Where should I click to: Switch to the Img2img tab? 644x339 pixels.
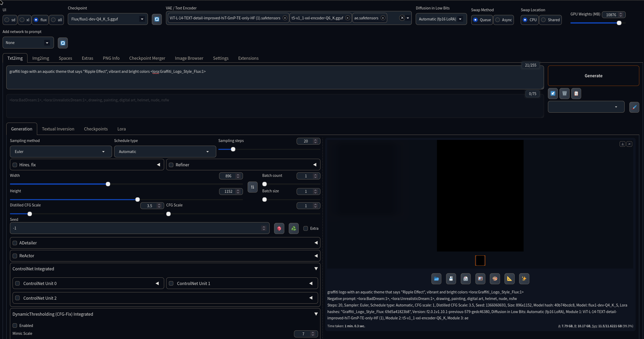(x=41, y=58)
